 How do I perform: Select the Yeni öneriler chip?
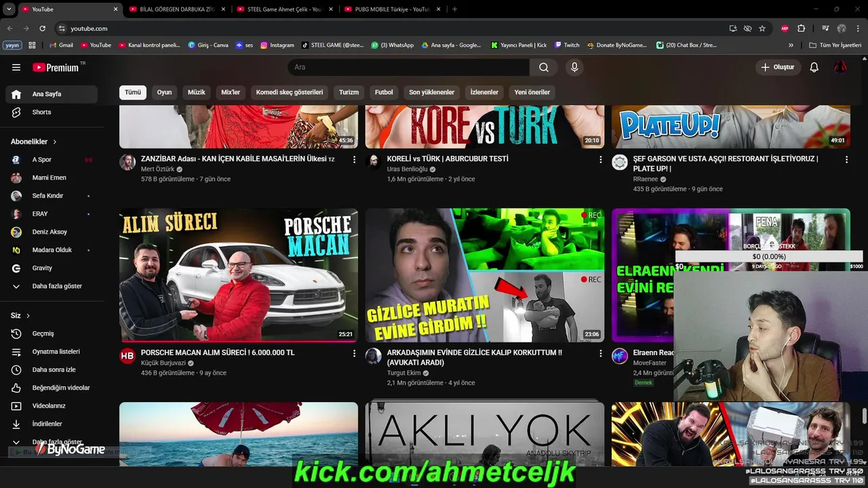coord(532,92)
